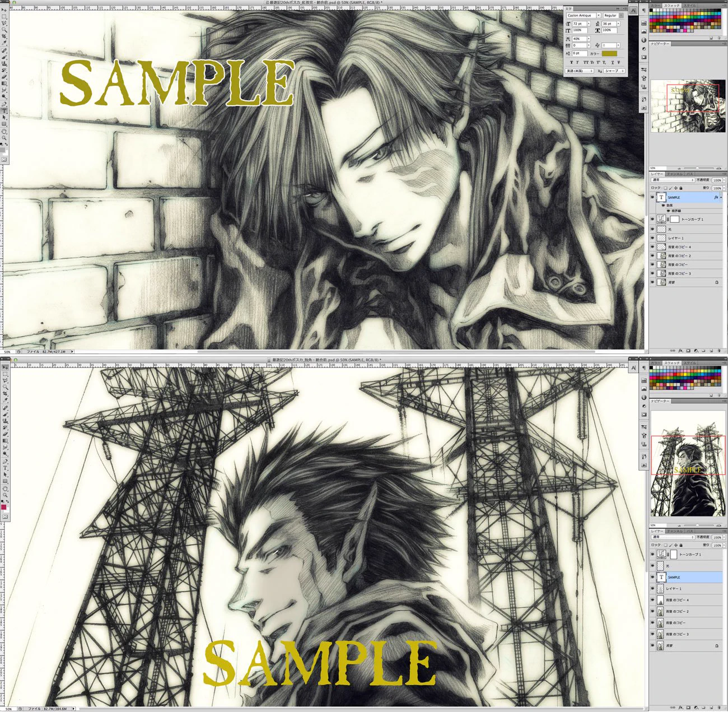Delete layer using trash icon, bottom Layers panel
728x712 pixels.
coord(718,708)
